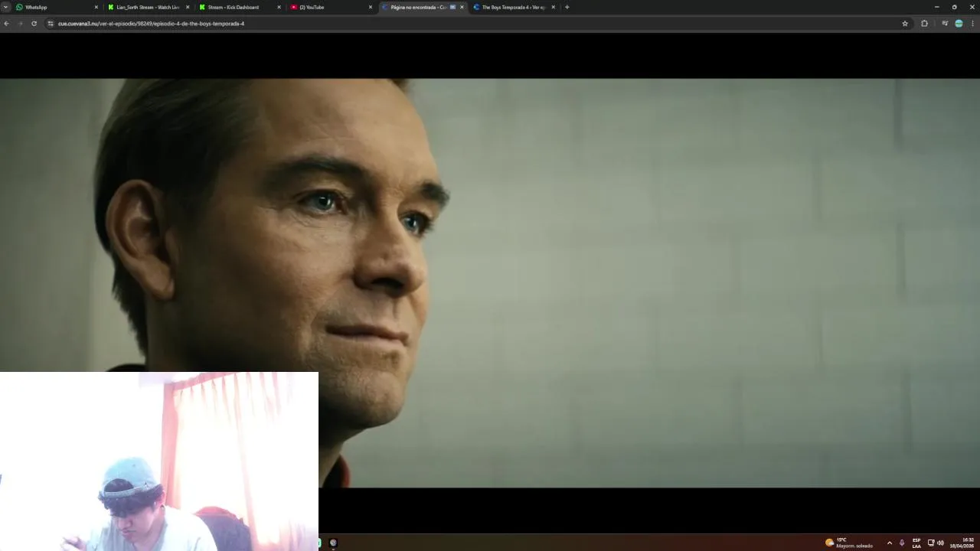The width and height of the screenshot is (980, 551).
Task: Show hidden system tray icons
Action: [x=889, y=543]
